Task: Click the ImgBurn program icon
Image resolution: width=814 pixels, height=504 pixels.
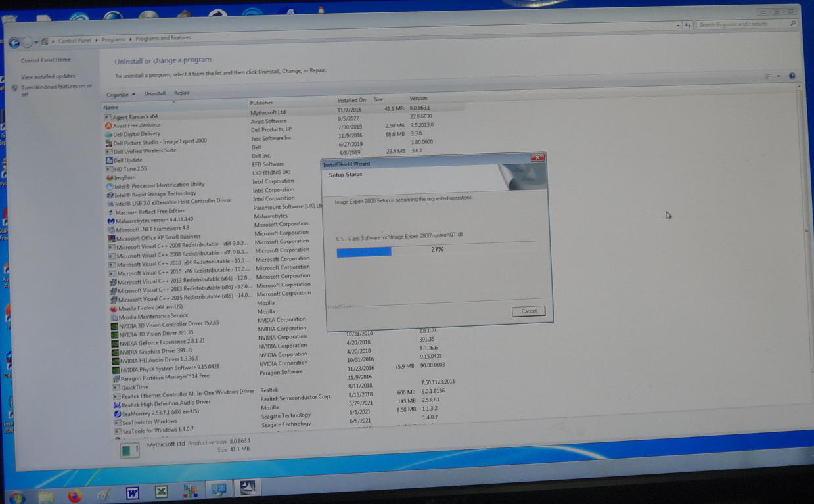Action: point(110,177)
